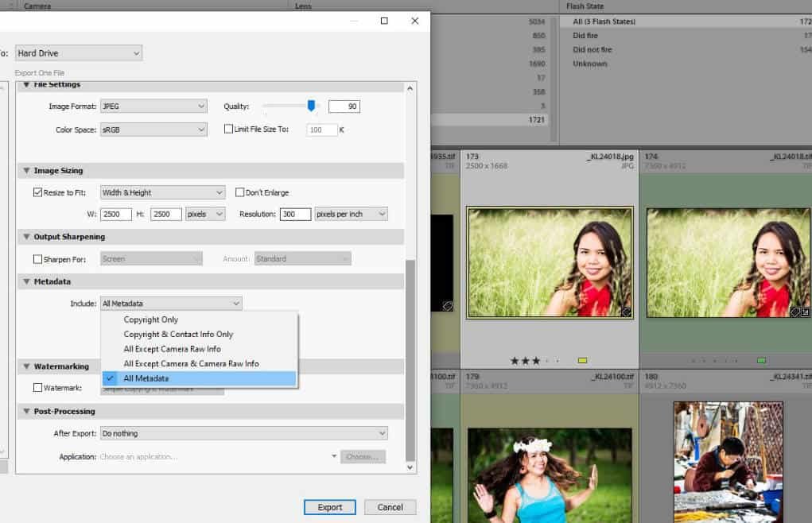Open the Width & Height resize dropdown
812x523 pixels.
pos(162,193)
